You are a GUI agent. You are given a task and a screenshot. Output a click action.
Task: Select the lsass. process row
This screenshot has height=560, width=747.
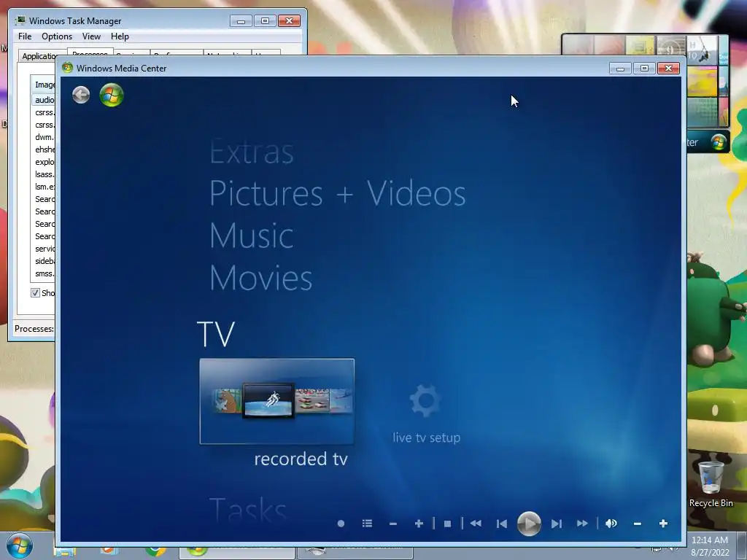[44, 174]
